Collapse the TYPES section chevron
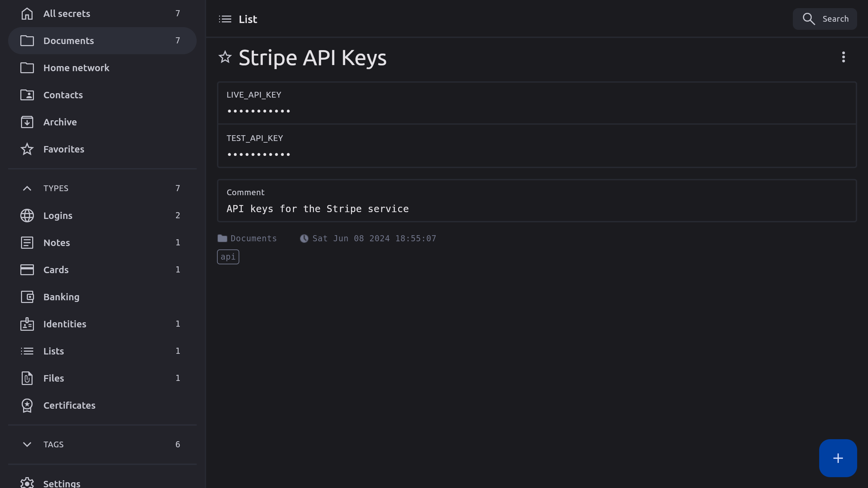The width and height of the screenshot is (868, 488). point(27,188)
